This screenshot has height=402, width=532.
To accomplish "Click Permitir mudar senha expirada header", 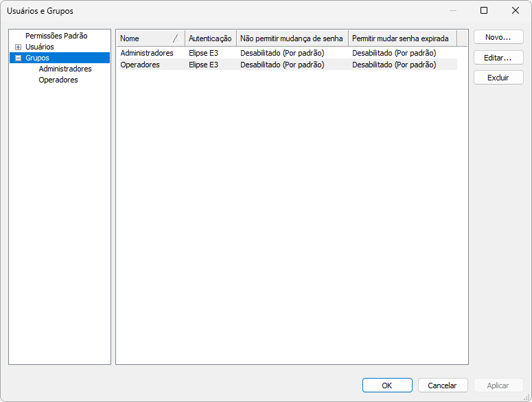I will click(x=400, y=38).
